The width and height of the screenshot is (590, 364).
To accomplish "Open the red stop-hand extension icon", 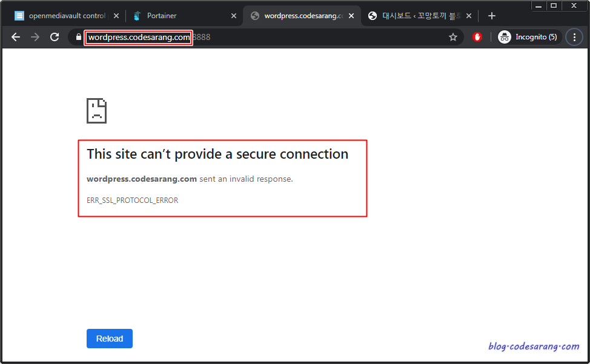I will point(477,37).
